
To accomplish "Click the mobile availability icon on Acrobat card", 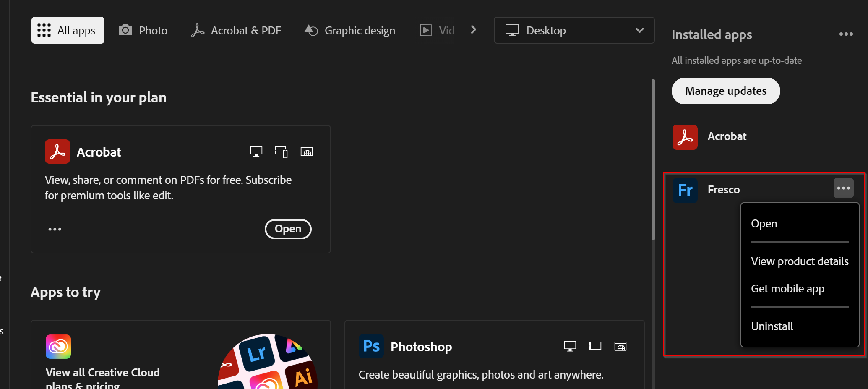I will pos(281,151).
